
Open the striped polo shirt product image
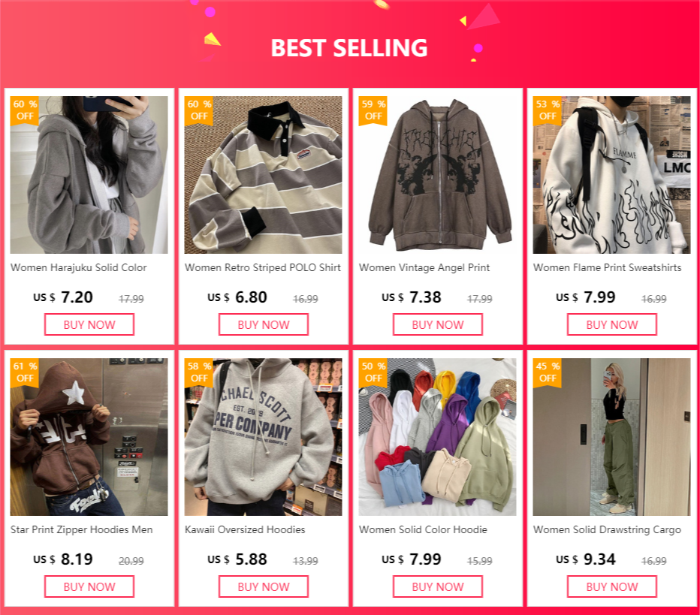[x=264, y=175]
